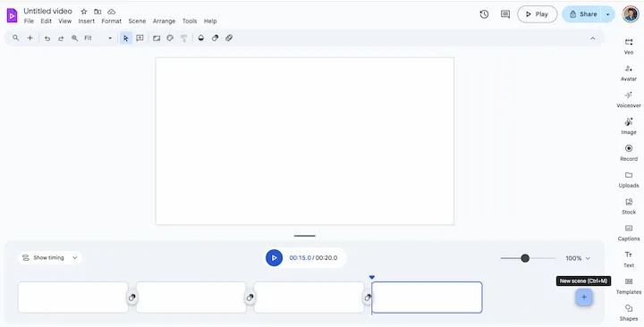Select the first scene thumbnail

[73, 297]
